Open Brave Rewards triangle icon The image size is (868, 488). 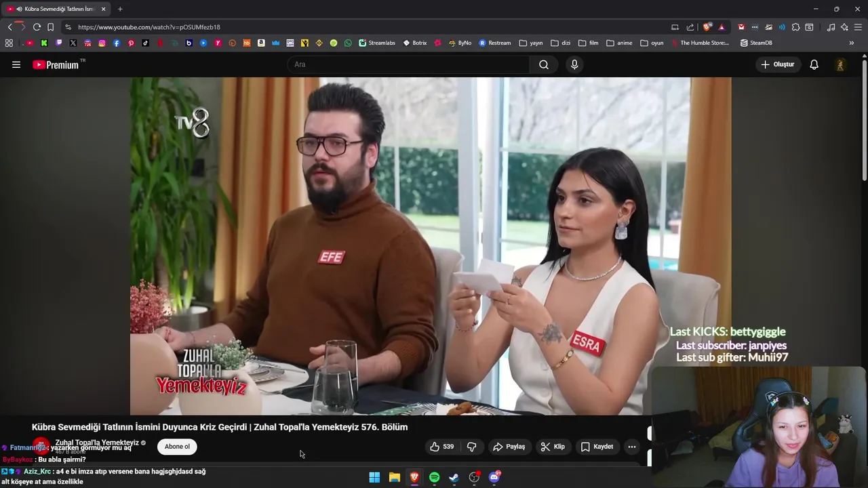[x=722, y=27]
